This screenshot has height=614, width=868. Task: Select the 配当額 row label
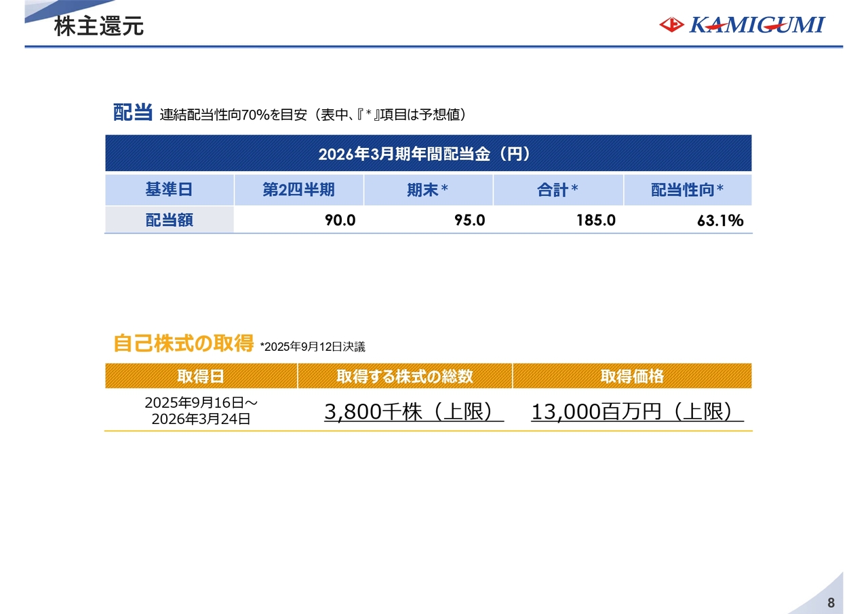[169, 220]
